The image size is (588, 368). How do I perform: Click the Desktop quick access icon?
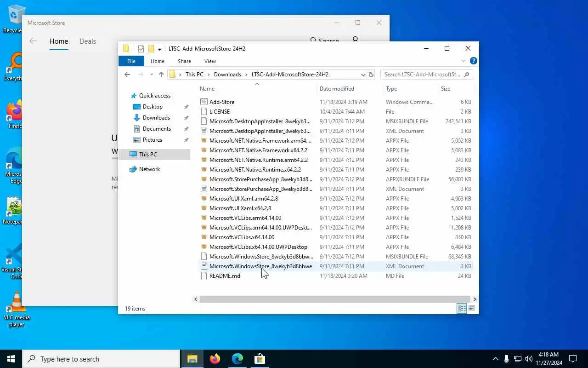pos(136,107)
